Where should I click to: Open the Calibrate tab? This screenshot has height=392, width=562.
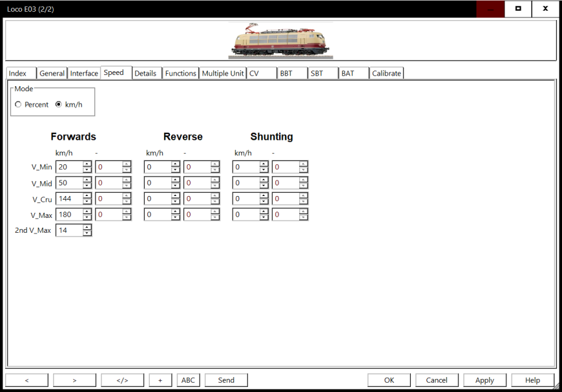tap(386, 73)
